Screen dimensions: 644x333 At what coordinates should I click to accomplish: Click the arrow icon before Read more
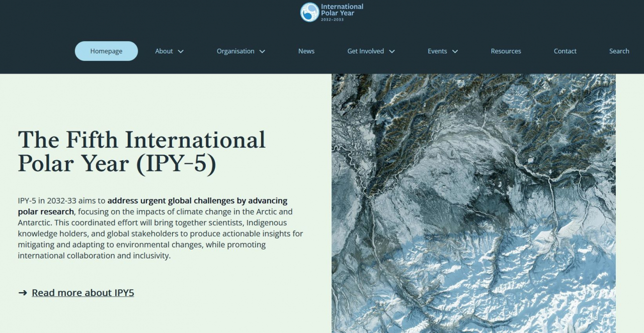point(23,293)
